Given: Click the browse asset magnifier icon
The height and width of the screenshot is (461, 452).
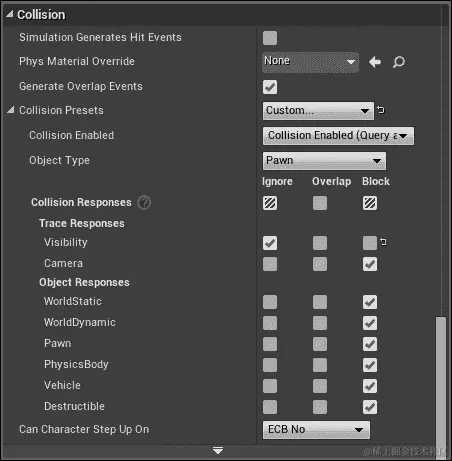Looking at the screenshot, I should [x=399, y=62].
